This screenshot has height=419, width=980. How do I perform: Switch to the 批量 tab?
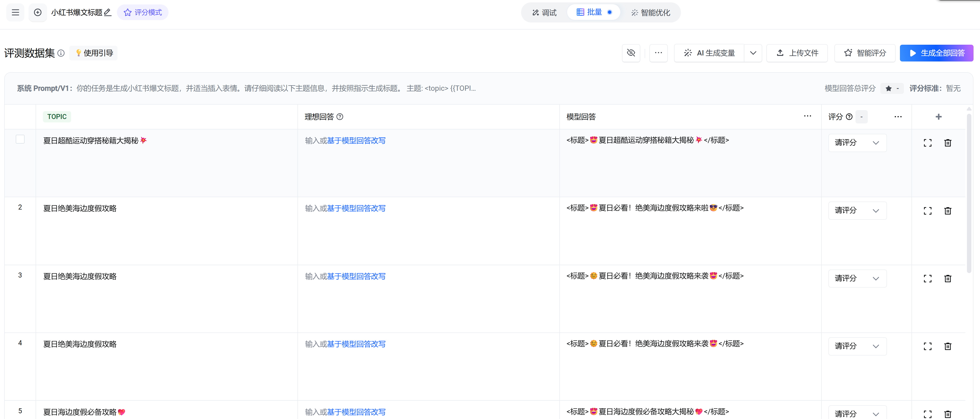tap(594, 12)
